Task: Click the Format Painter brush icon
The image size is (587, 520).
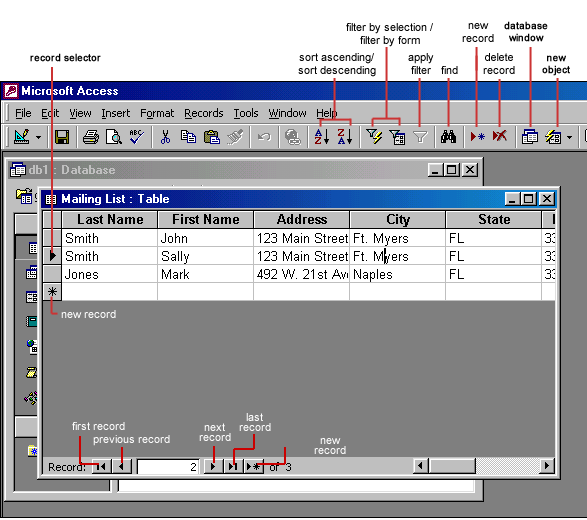Action: click(x=235, y=137)
